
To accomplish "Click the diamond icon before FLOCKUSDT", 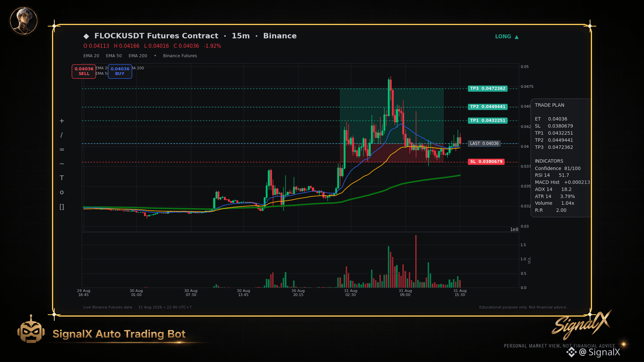I will 86,36.
